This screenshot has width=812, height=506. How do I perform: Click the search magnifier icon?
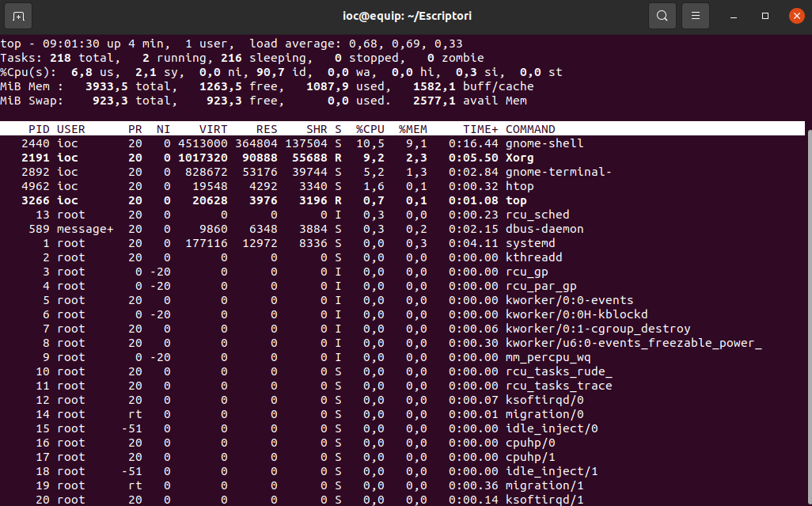(x=662, y=16)
